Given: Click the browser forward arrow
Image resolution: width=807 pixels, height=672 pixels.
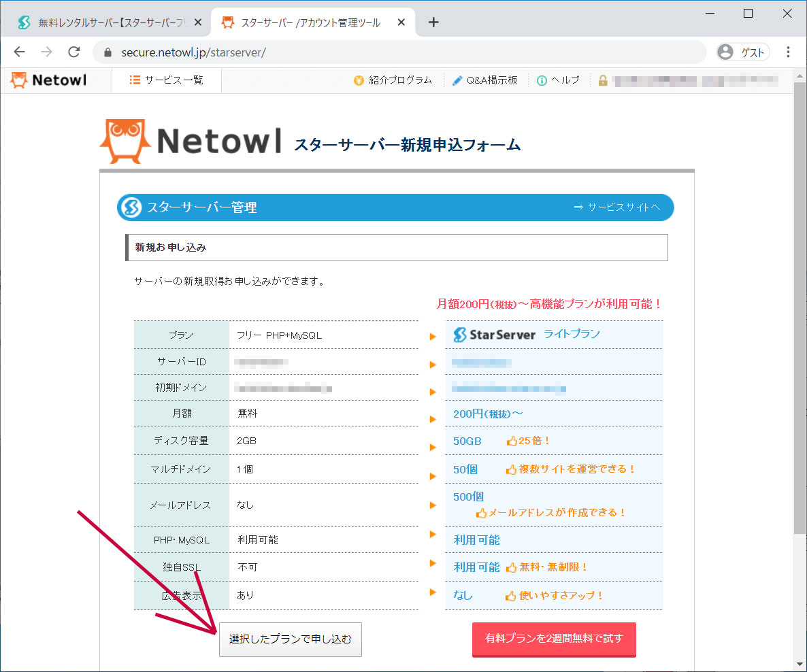Looking at the screenshot, I should [x=47, y=52].
